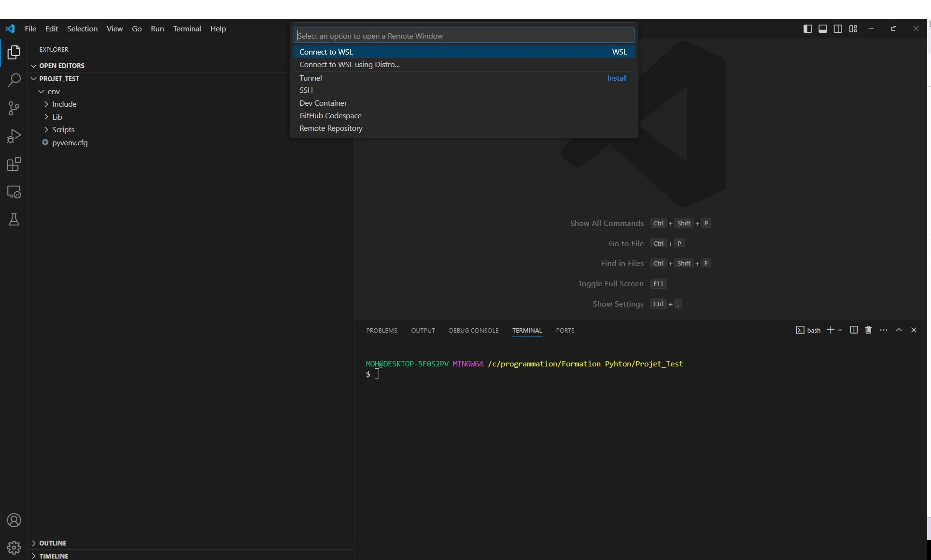Toggle the secondary side bar layout button
Viewport: 931px width, 560px height.
838,29
